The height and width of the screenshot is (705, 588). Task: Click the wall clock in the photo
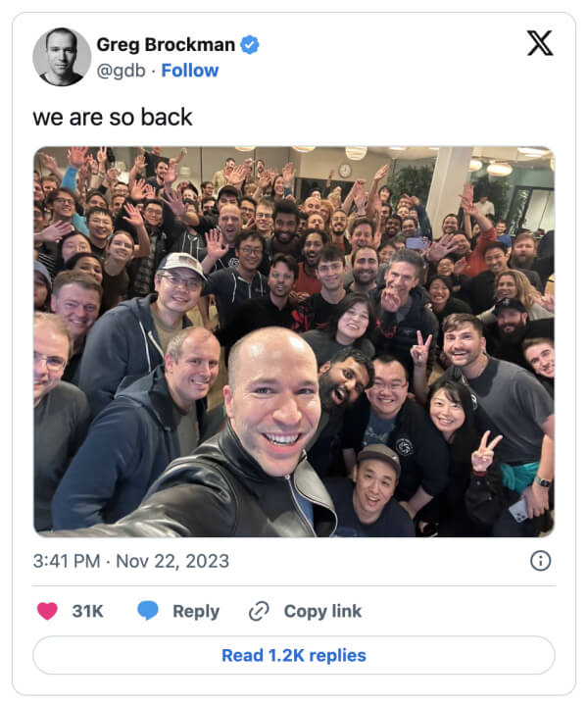point(345,171)
